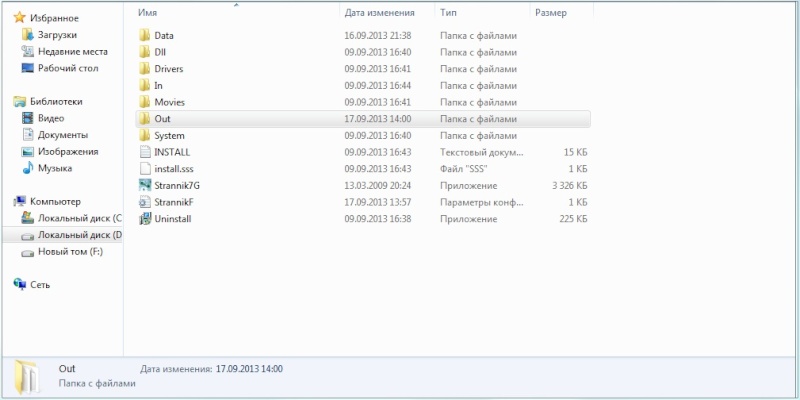Screen dimensions: 800x400
Task: Select the INSTALL text document icon
Action: [x=145, y=152]
